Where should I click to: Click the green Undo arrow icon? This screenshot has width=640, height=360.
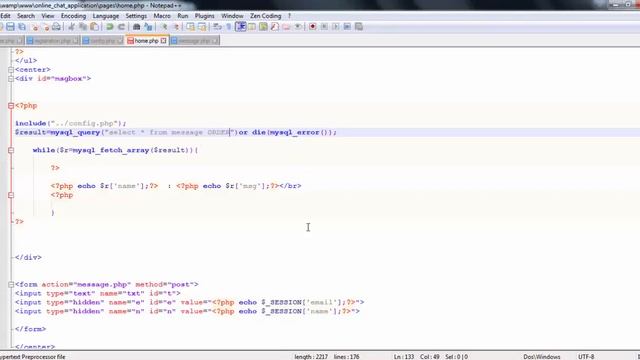coord(109,27)
